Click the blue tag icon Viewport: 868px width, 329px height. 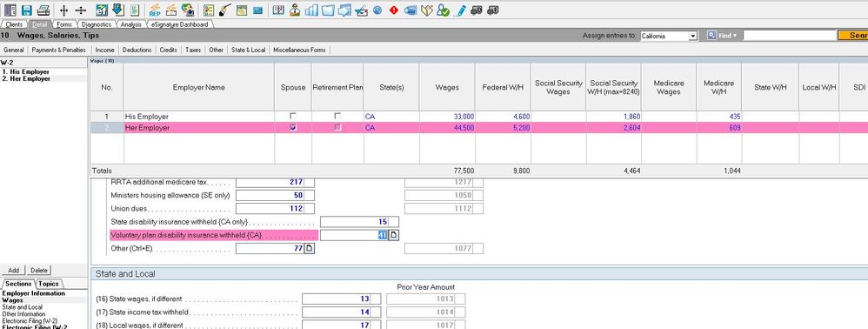tap(411, 10)
